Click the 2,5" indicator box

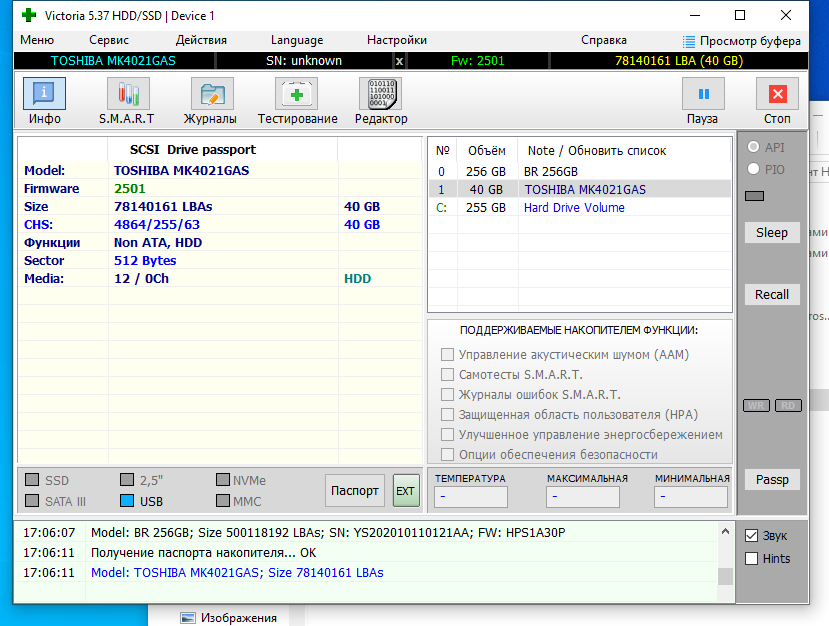[127, 480]
